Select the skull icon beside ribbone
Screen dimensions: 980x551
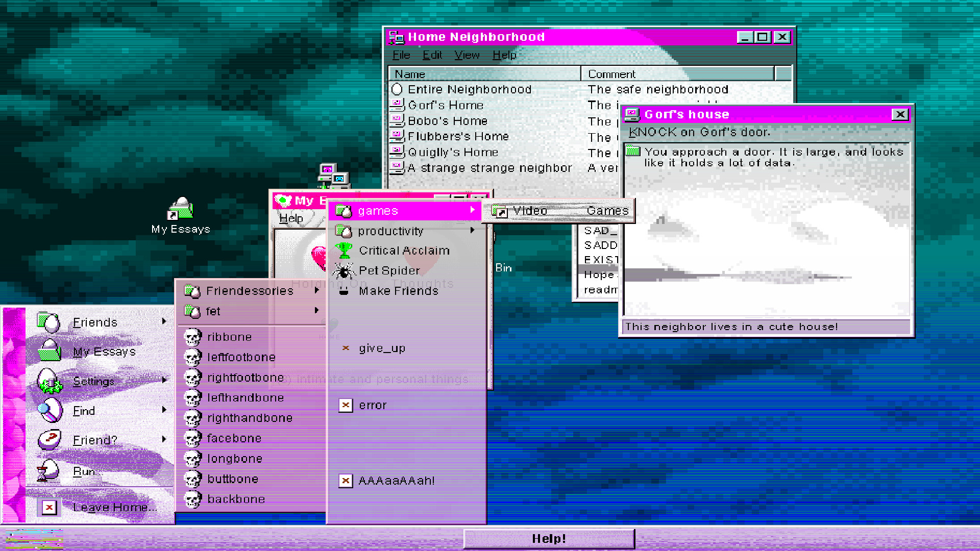192,337
